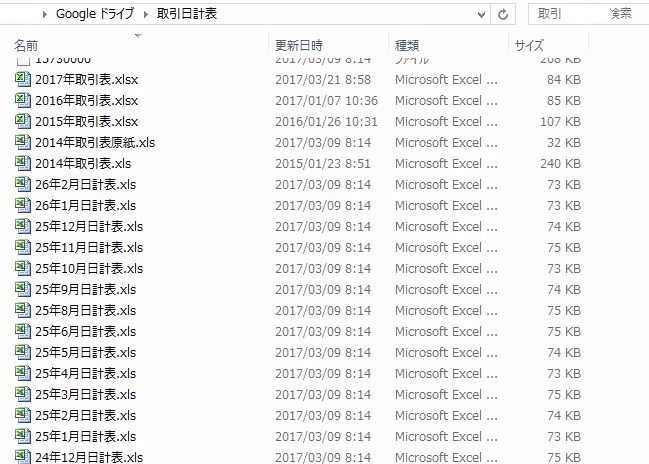Go to Google ドライブ in breadcrumb

pos(95,14)
